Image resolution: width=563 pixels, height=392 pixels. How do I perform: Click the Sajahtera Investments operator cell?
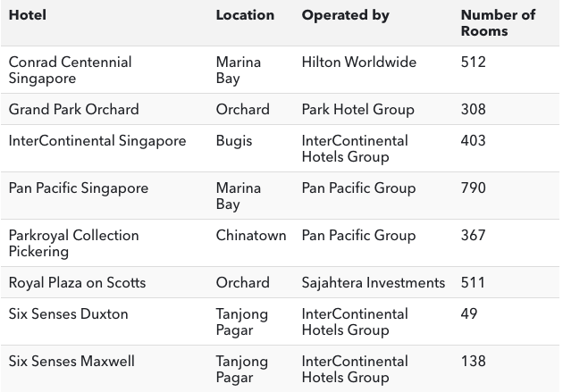374,282
